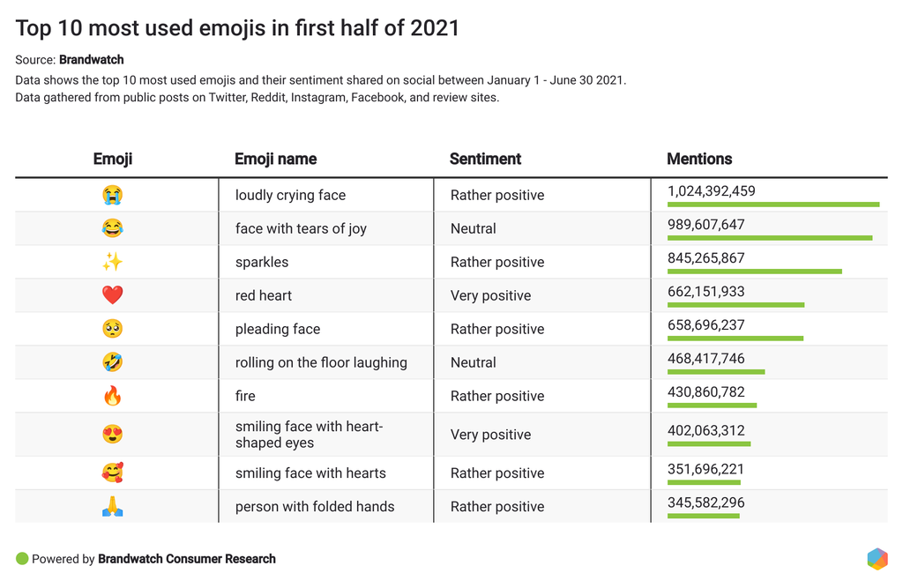
Task: Click the Mentions column header
Action: coord(699,160)
